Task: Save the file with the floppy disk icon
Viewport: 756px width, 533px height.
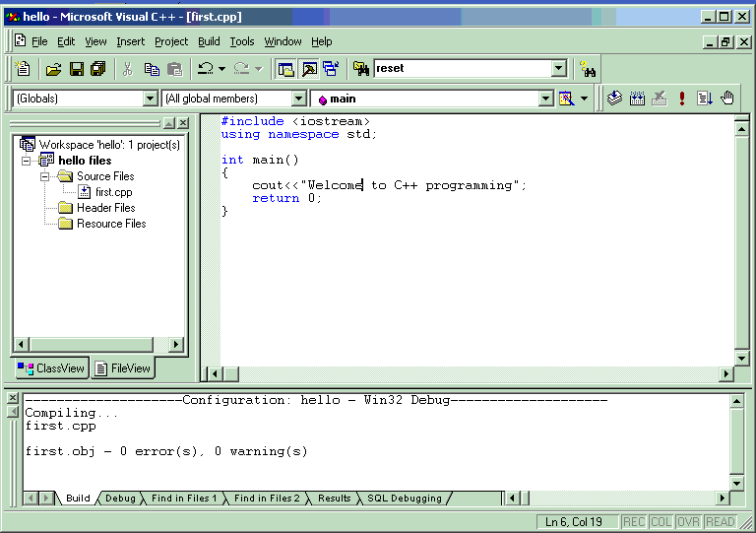Action: pyautogui.click(x=77, y=69)
